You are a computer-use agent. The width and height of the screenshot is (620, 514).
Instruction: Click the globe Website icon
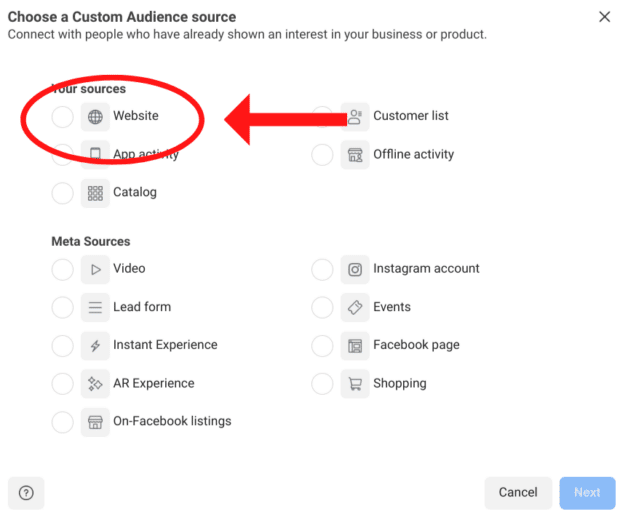(x=95, y=117)
